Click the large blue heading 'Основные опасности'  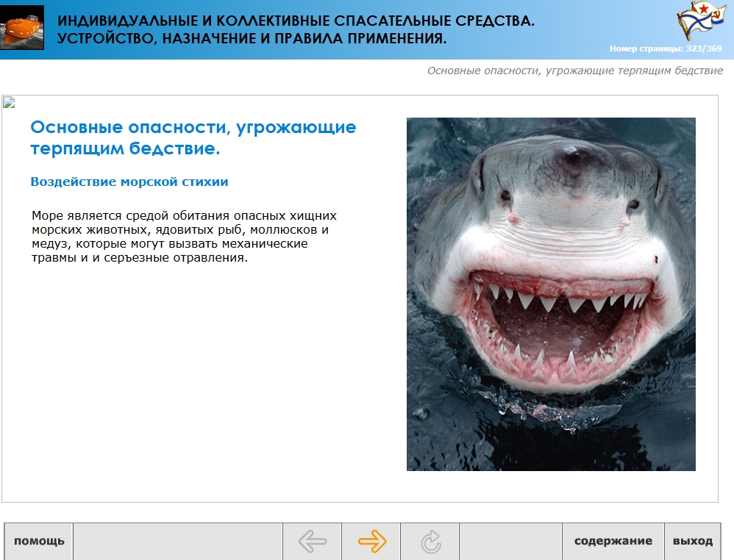tap(193, 137)
